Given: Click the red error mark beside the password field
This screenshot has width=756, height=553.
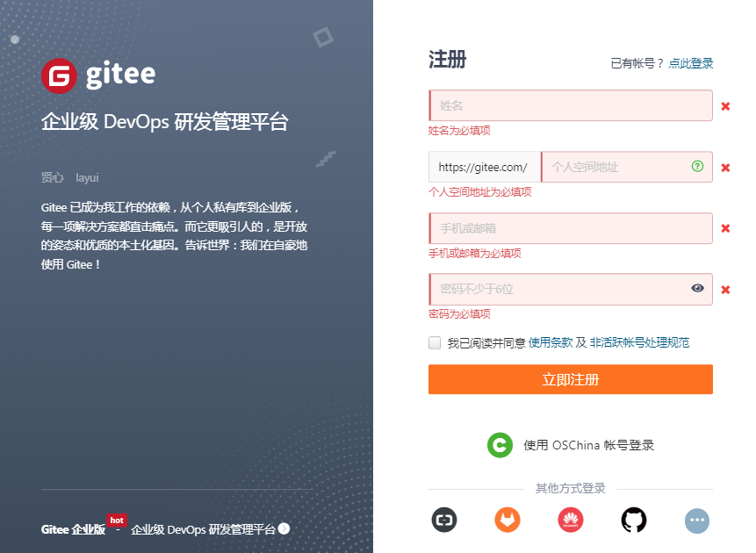Looking at the screenshot, I should [x=725, y=290].
